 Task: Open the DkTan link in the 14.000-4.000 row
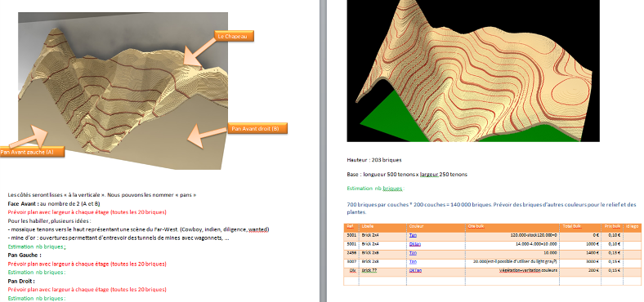pos(415,244)
